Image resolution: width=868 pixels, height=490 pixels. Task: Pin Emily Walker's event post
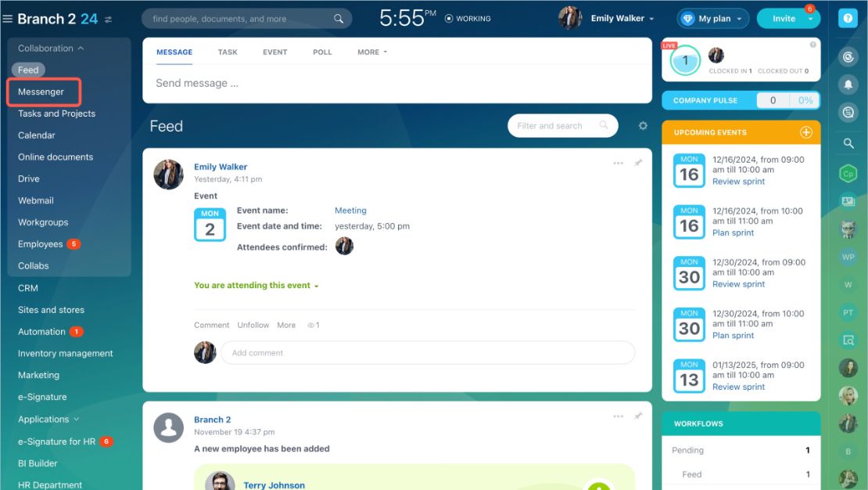pyautogui.click(x=638, y=163)
